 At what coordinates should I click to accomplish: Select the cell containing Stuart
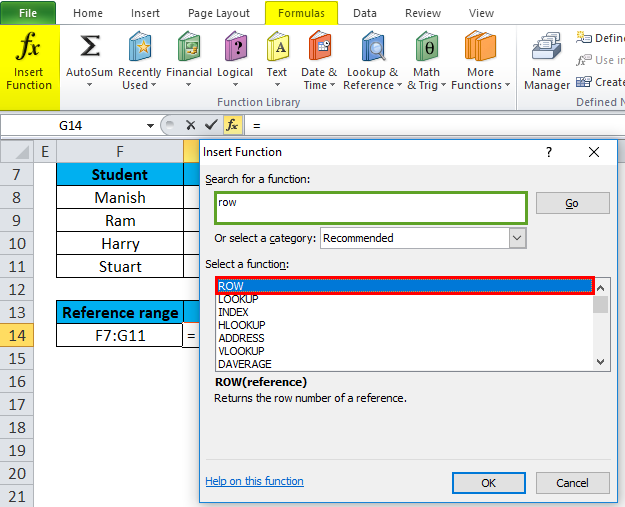click(x=120, y=266)
